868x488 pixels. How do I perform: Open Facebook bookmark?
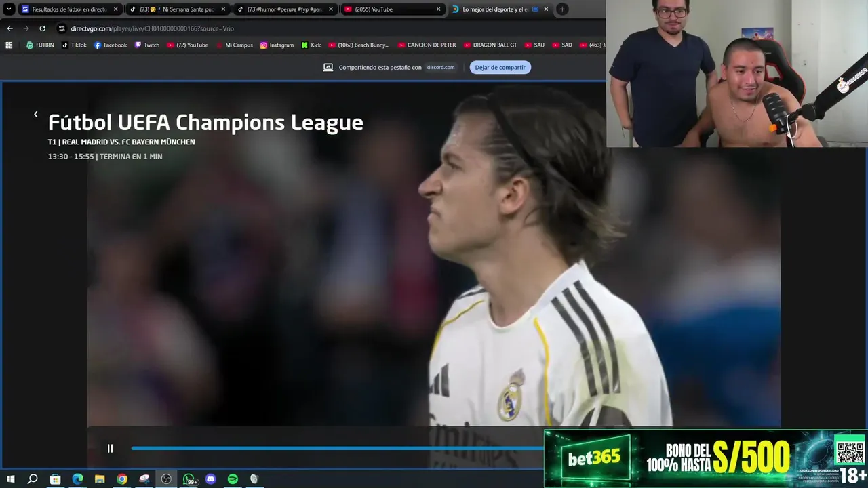point(111,45)
